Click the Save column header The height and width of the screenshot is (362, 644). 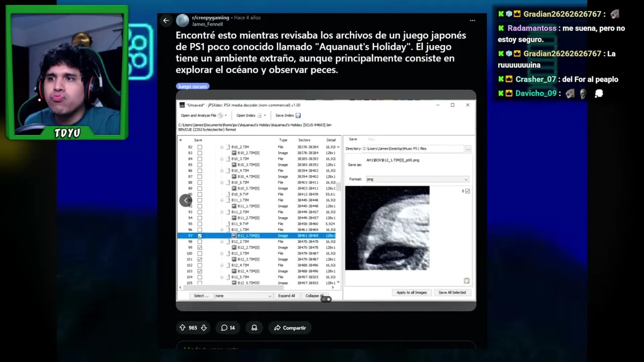[x=198, y=140]
